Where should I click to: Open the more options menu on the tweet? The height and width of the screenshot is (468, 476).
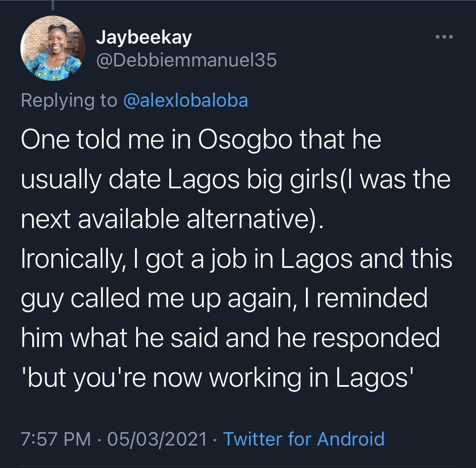[x=443, y=37]
